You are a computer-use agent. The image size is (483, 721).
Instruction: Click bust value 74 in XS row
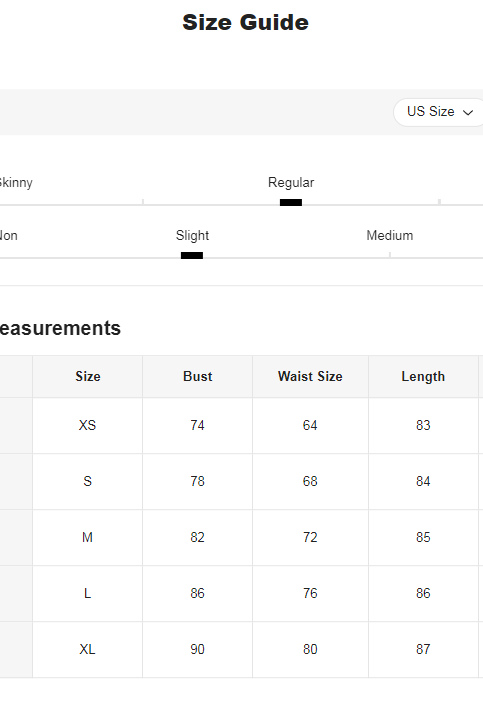tap(197, 425)
